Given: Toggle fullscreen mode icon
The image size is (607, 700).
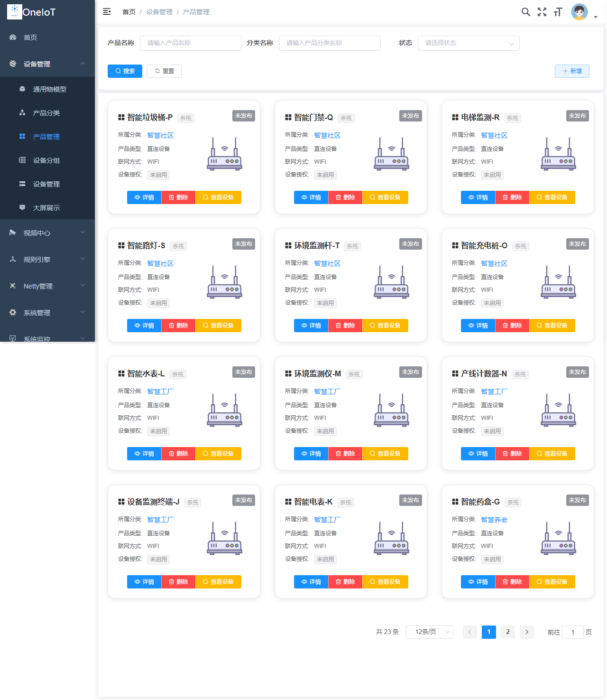Looking at the screenshot, I should point(542,12).
